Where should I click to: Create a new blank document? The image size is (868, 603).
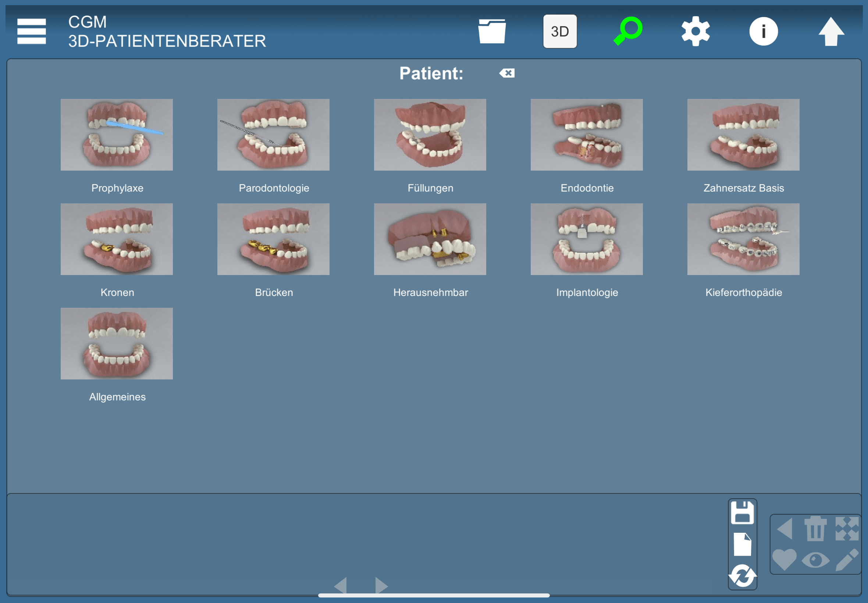(742, 545)
